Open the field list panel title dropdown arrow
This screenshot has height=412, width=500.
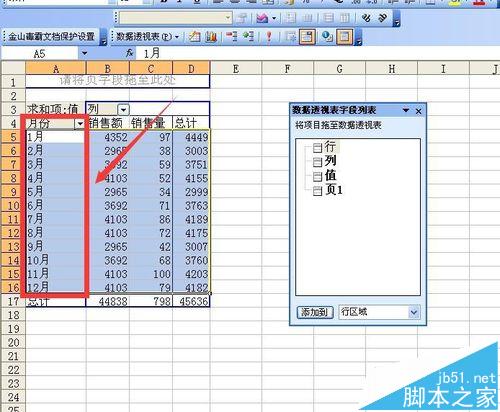[x=406, y=110]
